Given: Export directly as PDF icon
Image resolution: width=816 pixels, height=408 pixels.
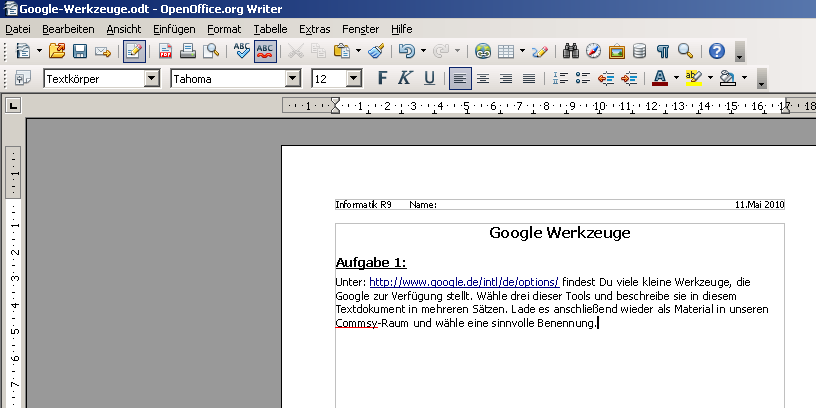Looking at the screenshot, I should click(165, 51).
